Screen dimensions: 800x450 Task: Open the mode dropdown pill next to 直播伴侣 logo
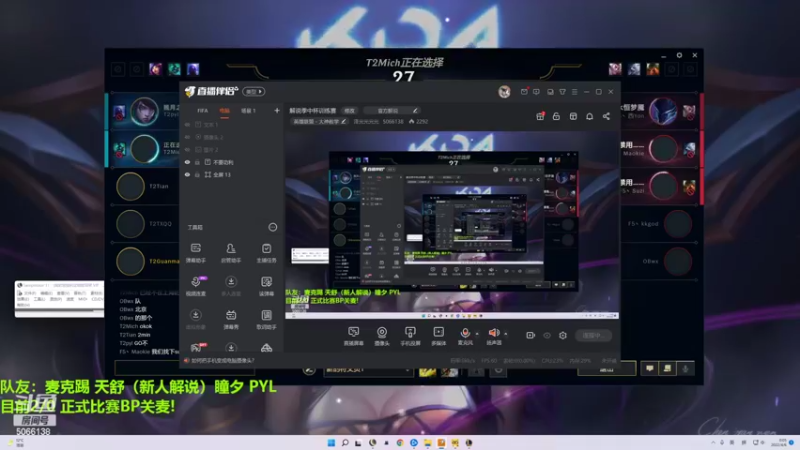coord(254,91)
